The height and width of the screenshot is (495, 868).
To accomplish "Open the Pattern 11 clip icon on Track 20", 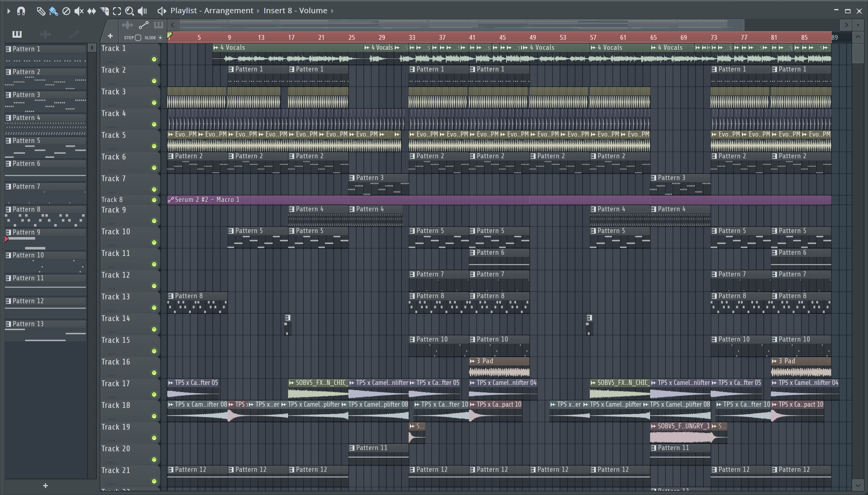I will 352,448.
